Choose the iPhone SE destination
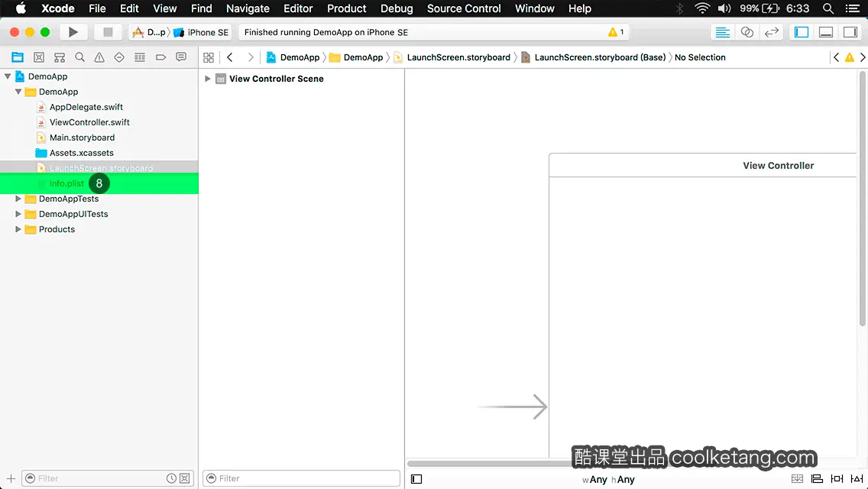Screen dimensions: 868x489 click(x=201, y=32)
